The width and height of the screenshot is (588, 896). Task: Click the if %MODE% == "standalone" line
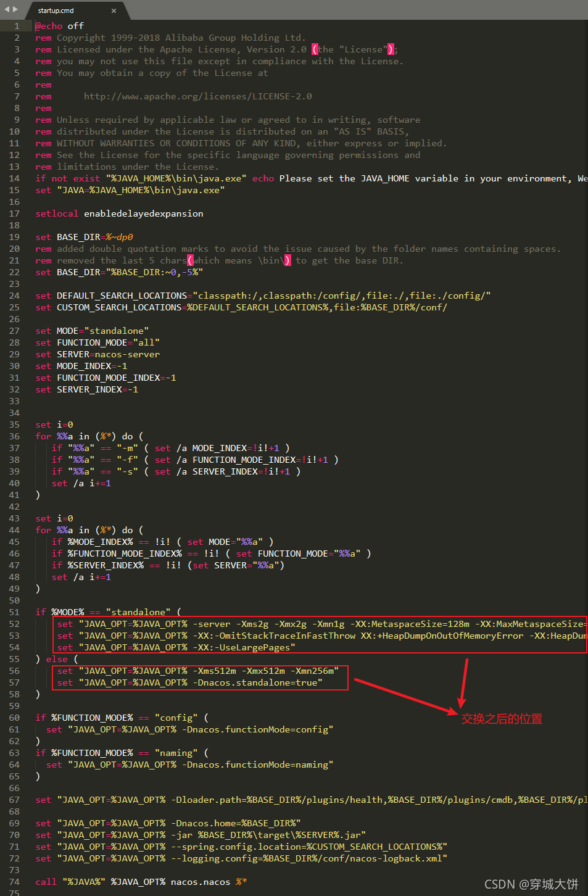pos(108,612)
